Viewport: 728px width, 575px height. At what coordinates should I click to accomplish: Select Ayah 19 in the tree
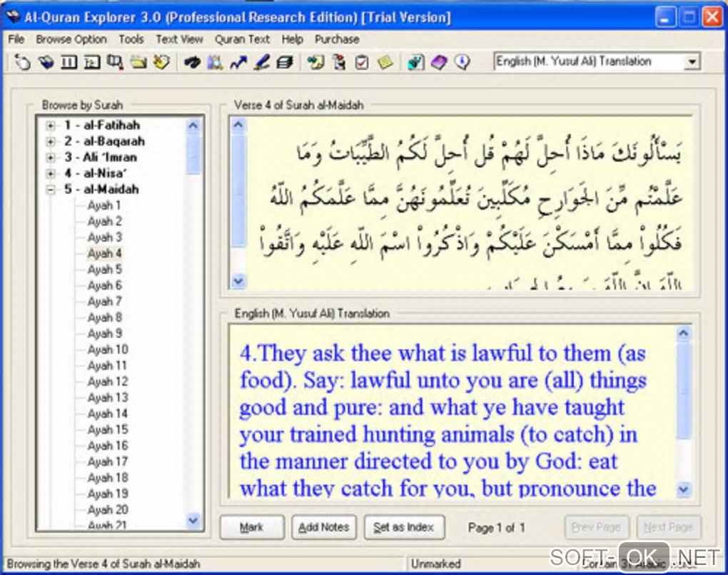coord(108,494)
